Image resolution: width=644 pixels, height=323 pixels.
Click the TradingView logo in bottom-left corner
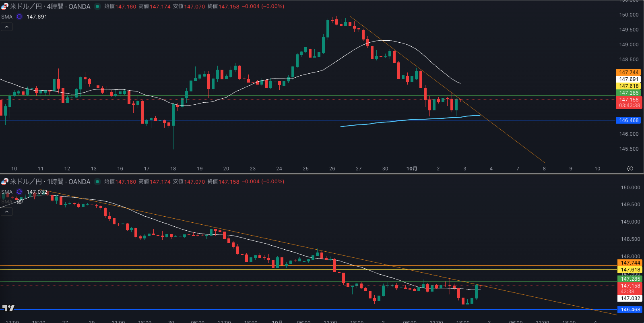coord(8,308)
